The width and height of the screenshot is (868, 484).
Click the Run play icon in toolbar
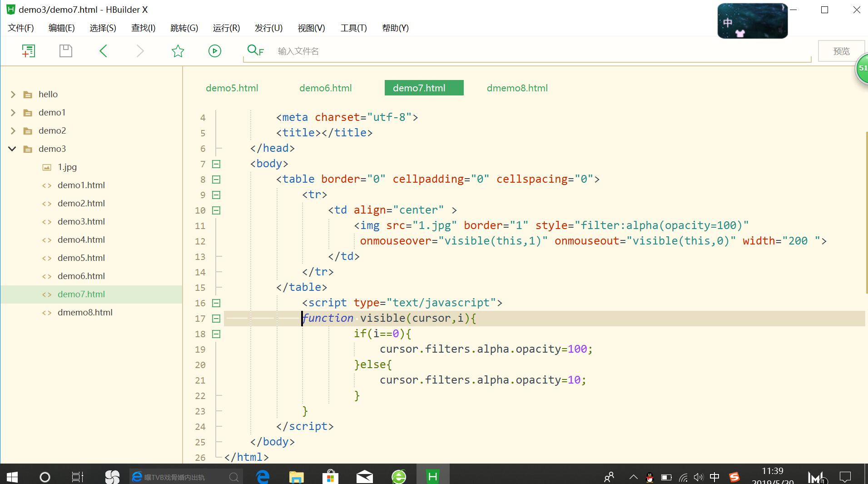tap(215, 51)
